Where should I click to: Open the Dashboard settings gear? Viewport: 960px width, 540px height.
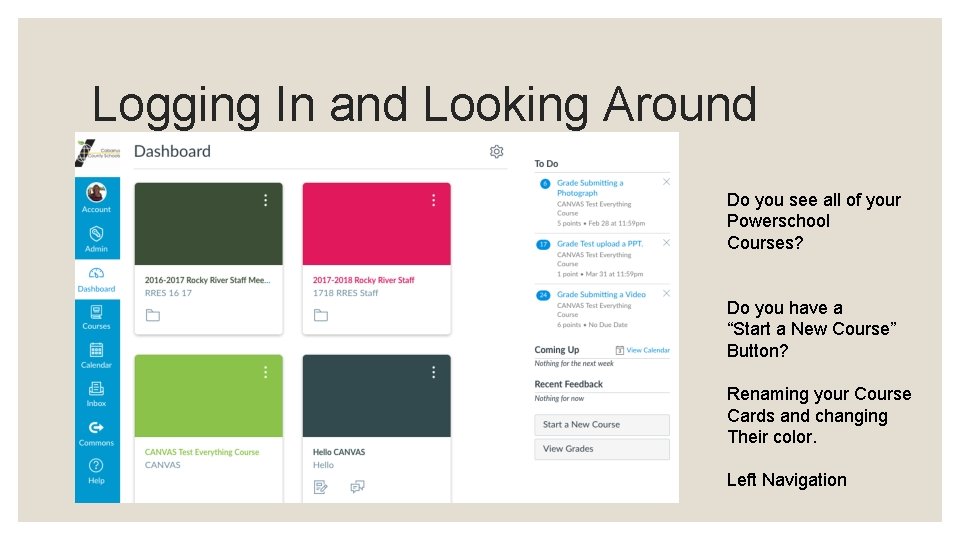pyautogui.click(x=497, y=151)
